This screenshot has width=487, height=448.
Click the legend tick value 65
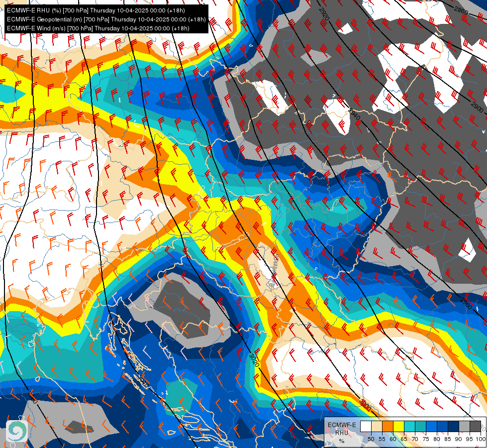[404, 439]
